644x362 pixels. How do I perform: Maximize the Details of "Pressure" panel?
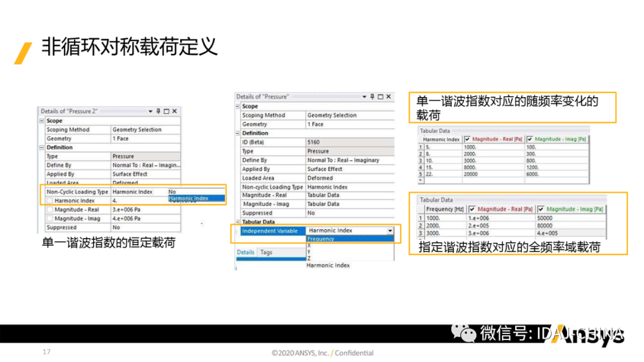point(380,97)
